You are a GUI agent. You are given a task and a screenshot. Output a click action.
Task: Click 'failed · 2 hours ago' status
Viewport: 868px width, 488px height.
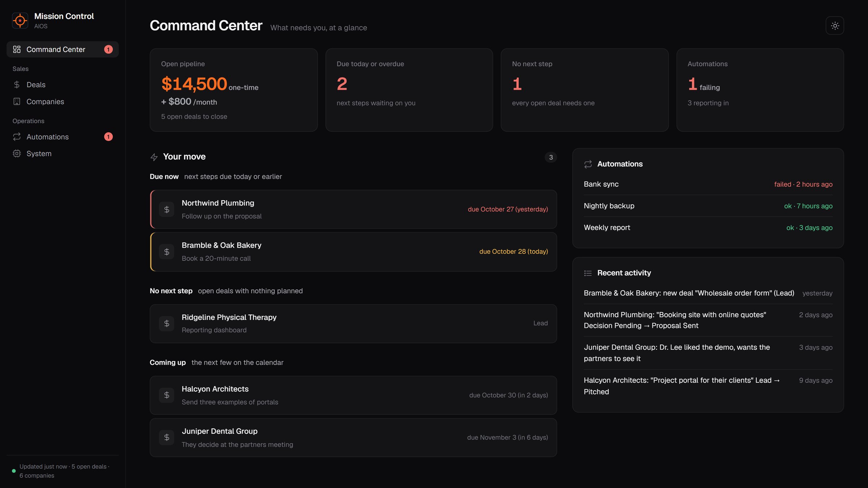(803, 184)
